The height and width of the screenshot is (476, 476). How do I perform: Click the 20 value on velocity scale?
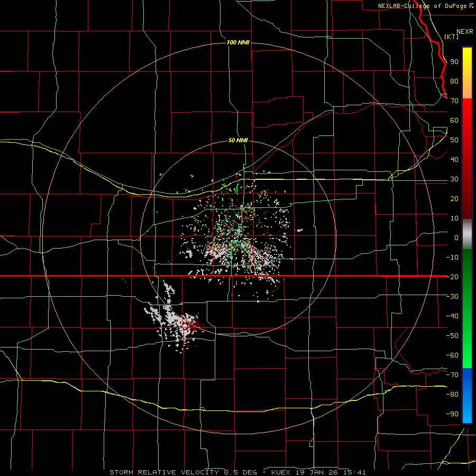pyautogui.click(x=454, y=198)
